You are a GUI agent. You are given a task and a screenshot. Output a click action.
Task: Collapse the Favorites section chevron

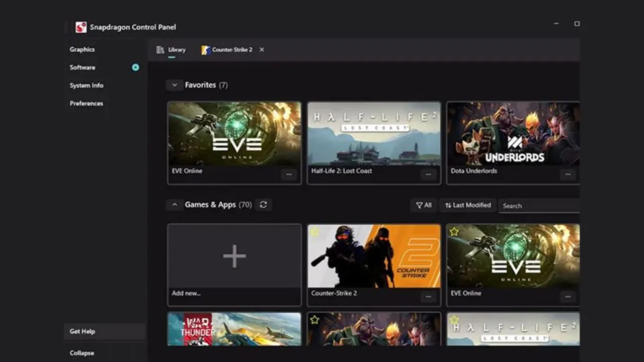[174, 85]
